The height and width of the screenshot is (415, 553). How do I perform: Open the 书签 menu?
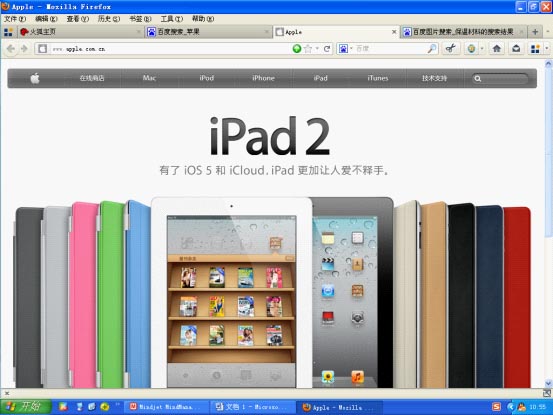pyautogui.click(x=140, y=19)
